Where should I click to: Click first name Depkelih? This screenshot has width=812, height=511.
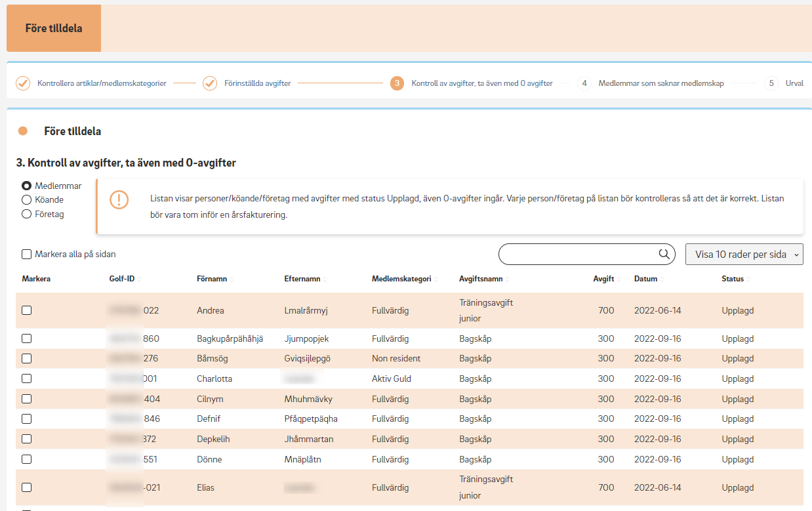click(x=213, y=439)
